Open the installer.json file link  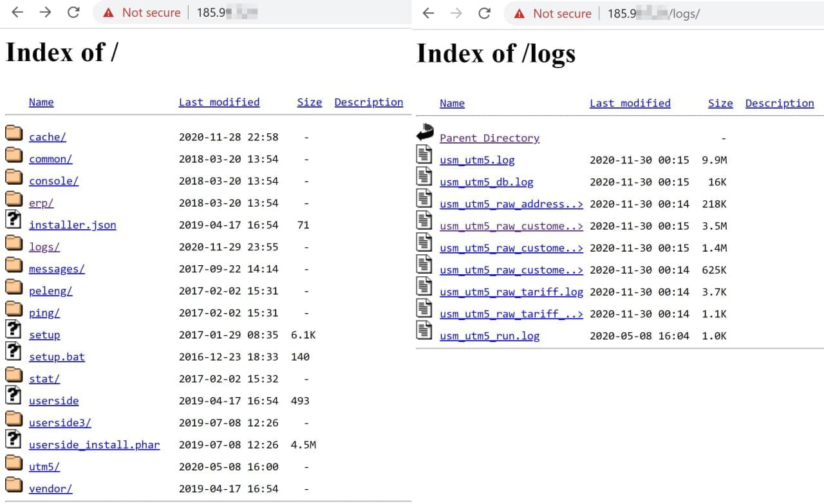73,225
